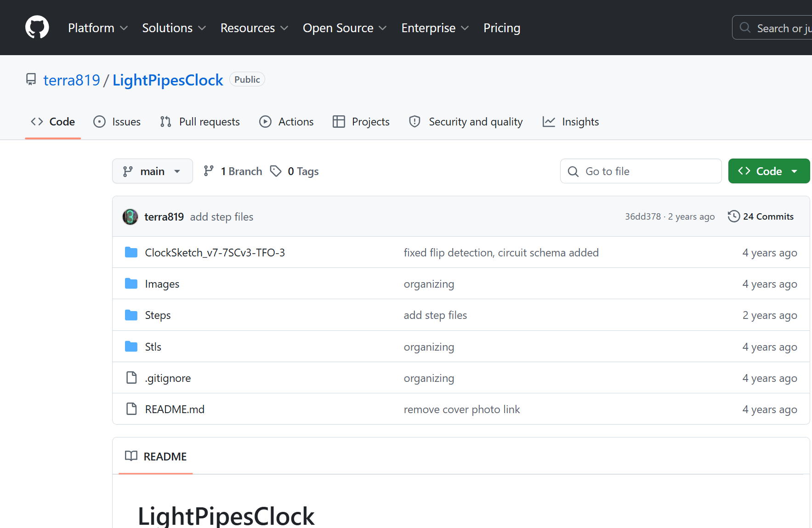
Task: Click the Steps folder icon
Action: point(131,315)
